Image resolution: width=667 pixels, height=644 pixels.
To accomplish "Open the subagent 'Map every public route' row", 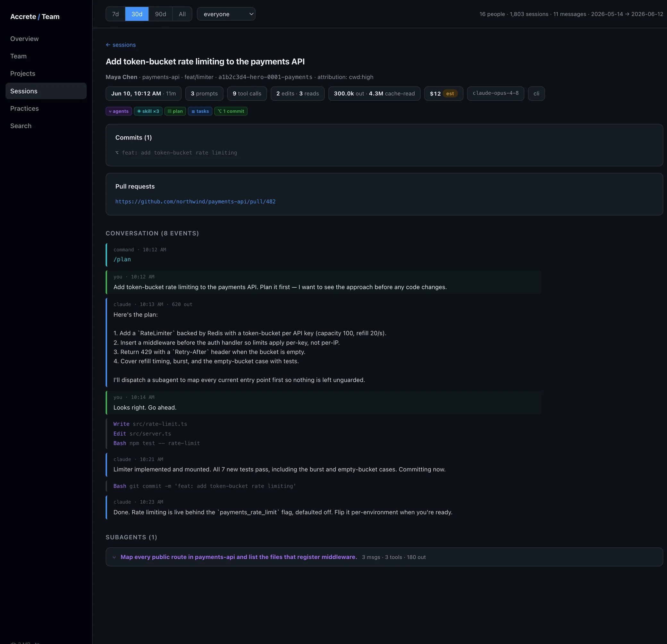I will (384, 557).
